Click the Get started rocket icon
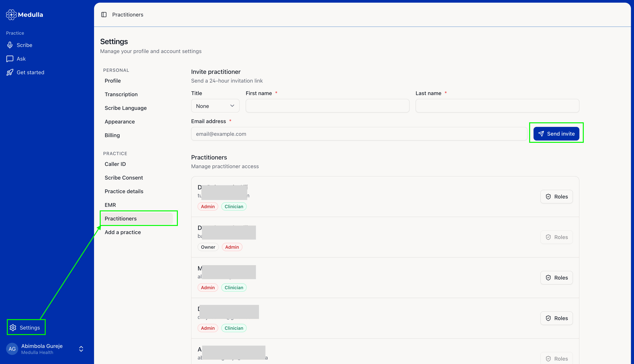 click(10, 72)
